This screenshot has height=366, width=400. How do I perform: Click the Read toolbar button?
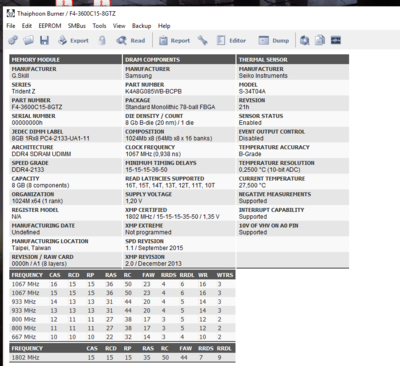point(131,40)
